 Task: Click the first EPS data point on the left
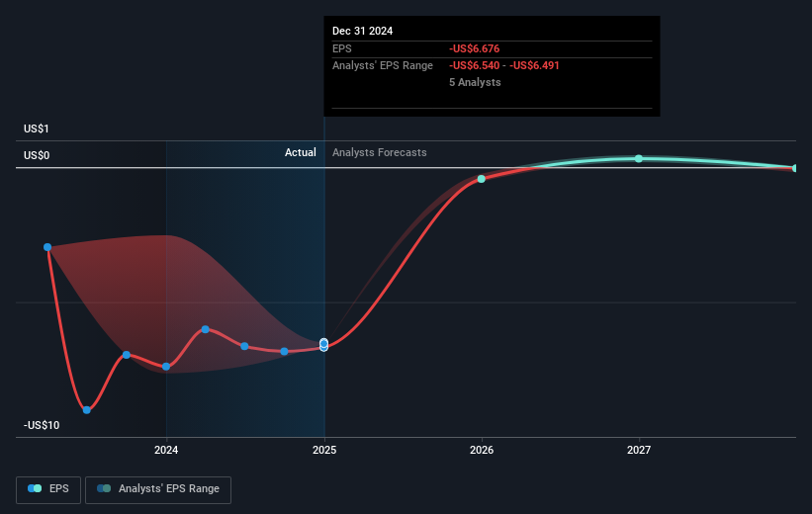(47, 247)
